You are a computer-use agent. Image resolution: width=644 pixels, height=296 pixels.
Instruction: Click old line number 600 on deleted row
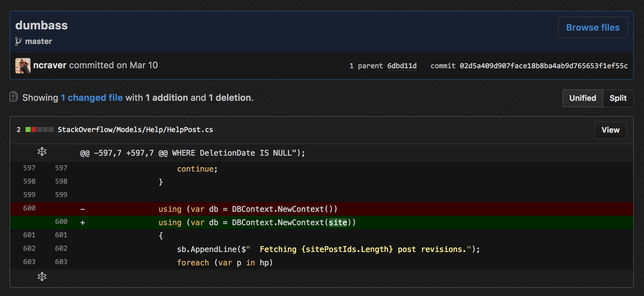pos(29,208)
